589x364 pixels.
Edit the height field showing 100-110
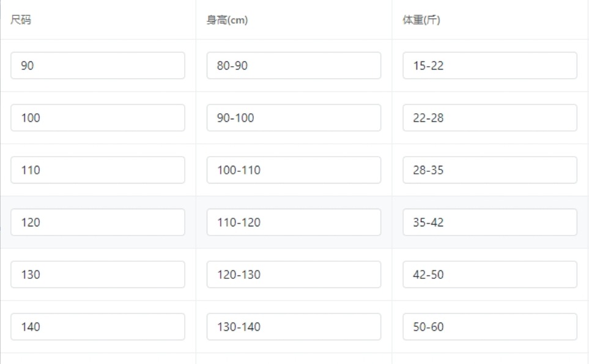click(294, 170)
